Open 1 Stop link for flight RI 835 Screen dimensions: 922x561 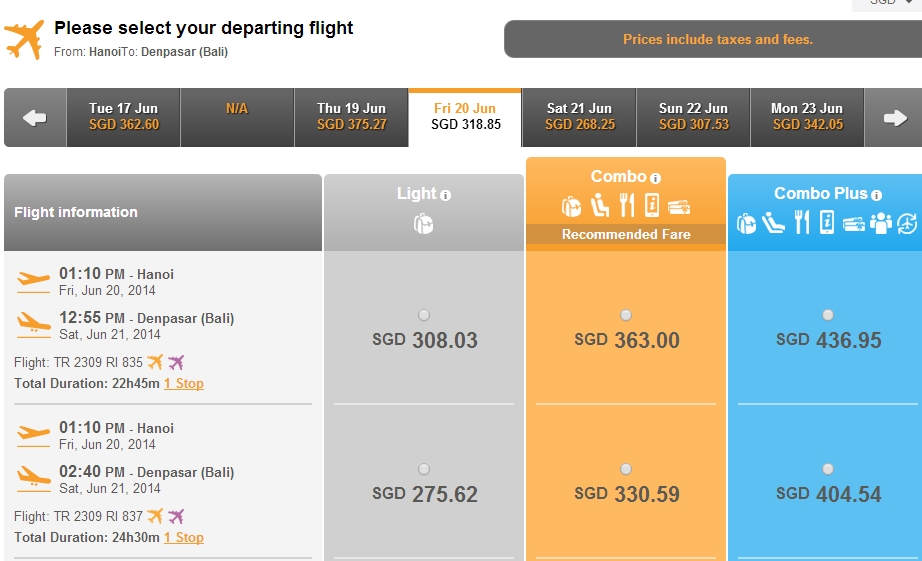click(x=184, y=383)
